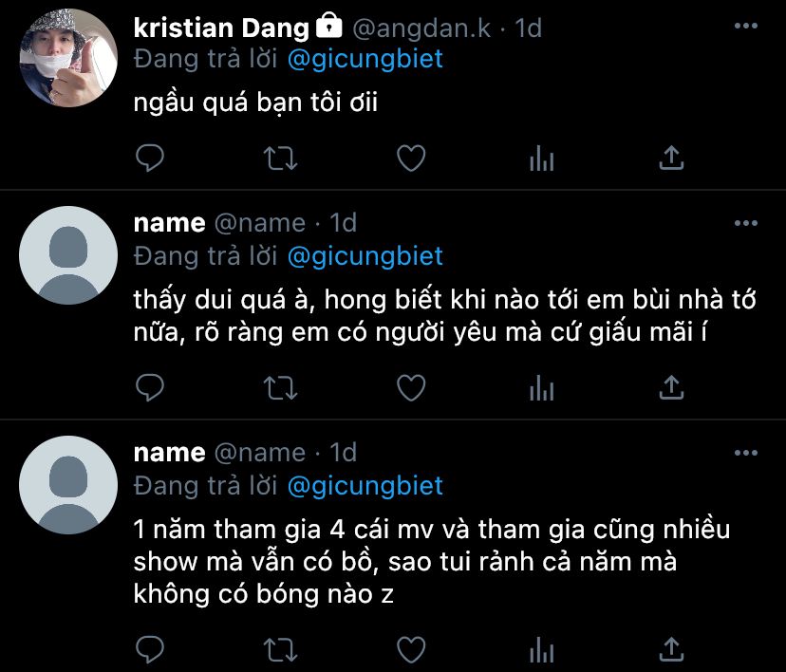
Task: Like the "1 năm tham gia 4 cái mv" tweet
Action: pyautogui.click(x=410, y=648)
